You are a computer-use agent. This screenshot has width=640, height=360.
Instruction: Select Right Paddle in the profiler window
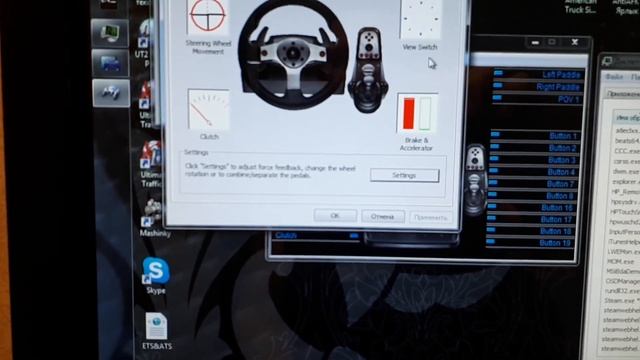[x=537, y=87]
